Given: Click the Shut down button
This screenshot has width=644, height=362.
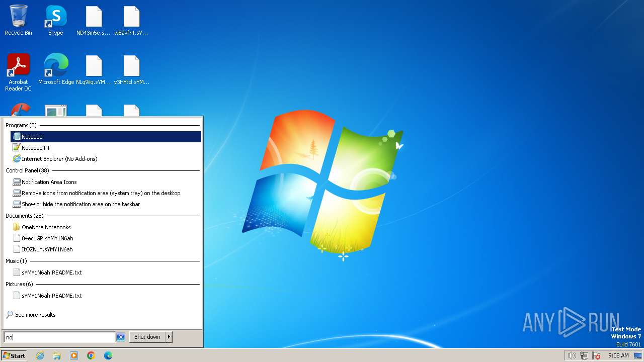Looking at the screenshot, I should click(x=147, y=337).
